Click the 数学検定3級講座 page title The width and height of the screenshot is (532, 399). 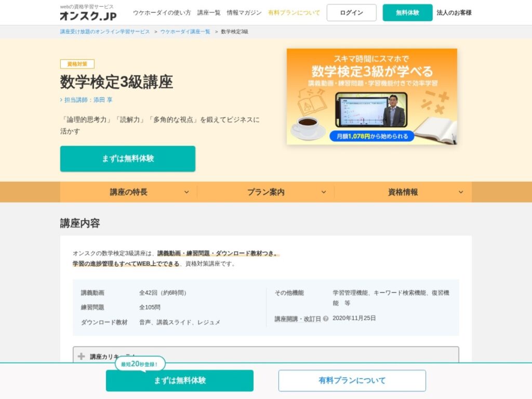pyautogui.click(x=116, y=82)
